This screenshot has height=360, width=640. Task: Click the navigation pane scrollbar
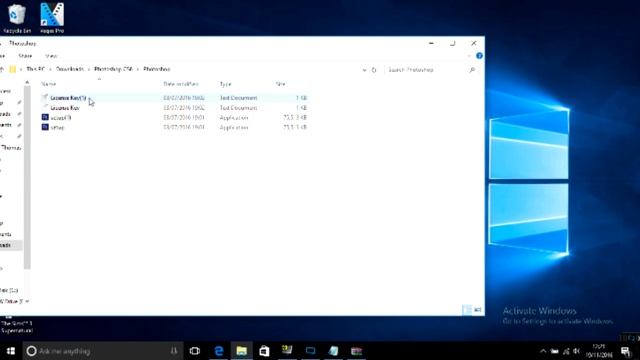tap(27, 178)
